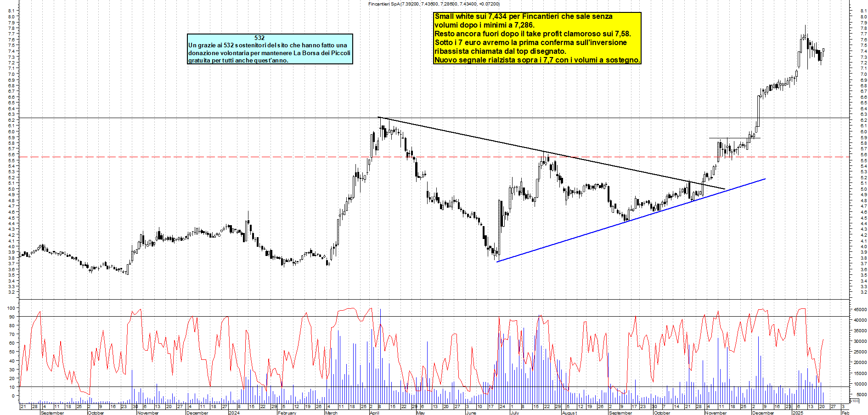Viewport: 868px width, 415px height.
Task: Click the 10000 volume axis label
Action: coord(860,384)
